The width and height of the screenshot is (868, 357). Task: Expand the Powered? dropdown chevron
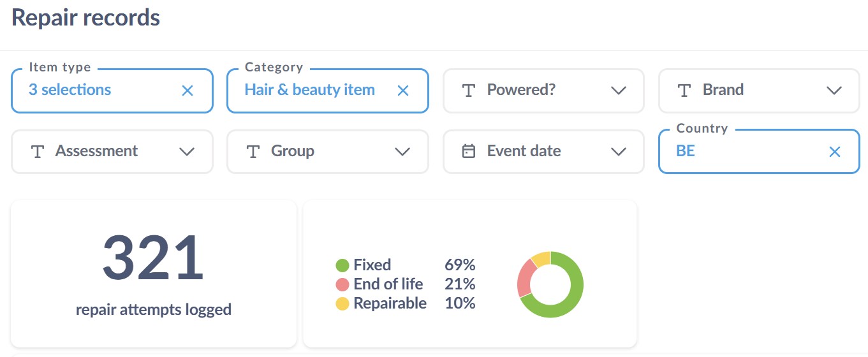pos(618,91)
